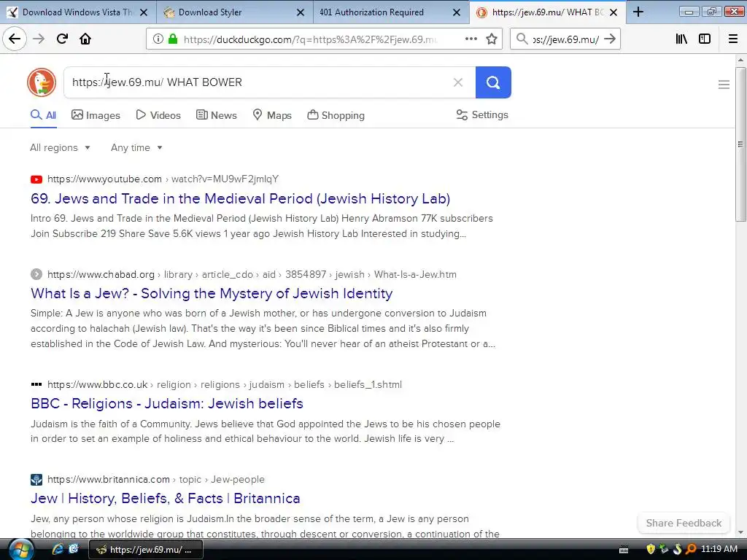Click the Firefox toolbar search box
The height and width of the screenshot is (560, 747).
(565, 39)
